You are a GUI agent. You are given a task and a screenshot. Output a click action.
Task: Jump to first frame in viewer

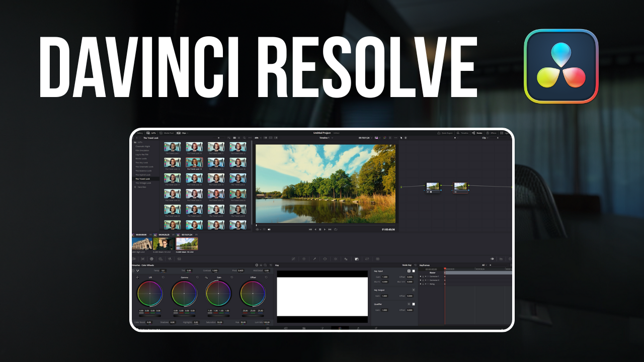pos(310,229)
